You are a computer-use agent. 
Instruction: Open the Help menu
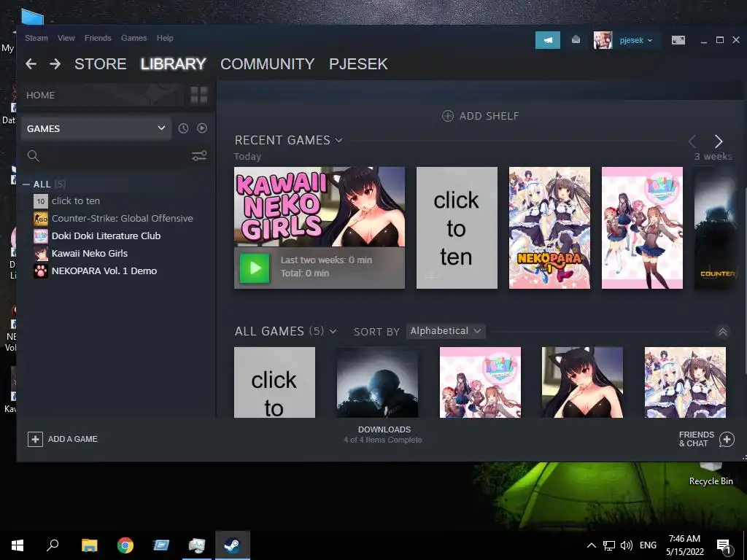[165, 38]
